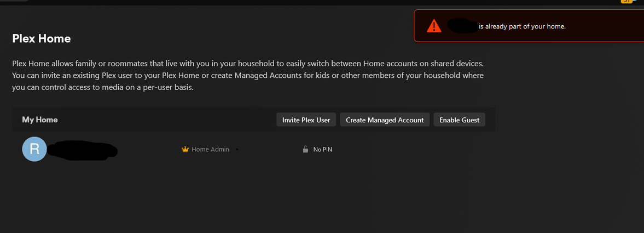Image resolution: width=644 pixels, height=233 pixels.
Task: Click the My Home section title
Action: (40, 120)
